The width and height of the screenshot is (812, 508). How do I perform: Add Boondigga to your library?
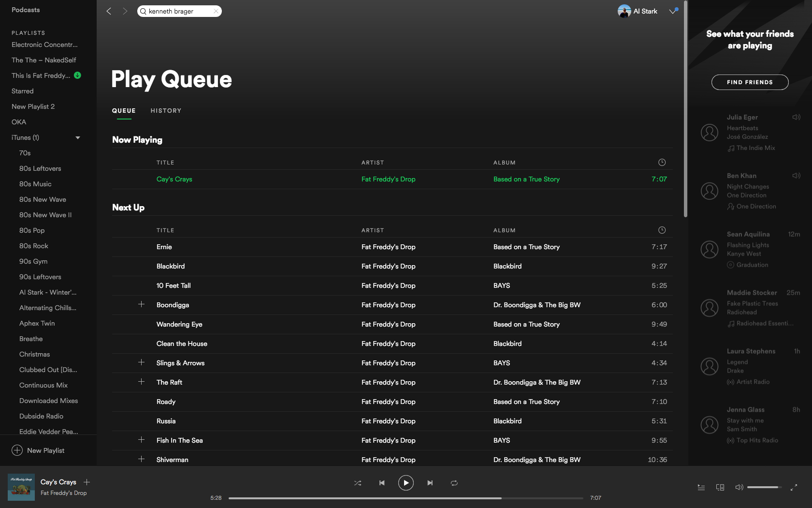point(141,304)
